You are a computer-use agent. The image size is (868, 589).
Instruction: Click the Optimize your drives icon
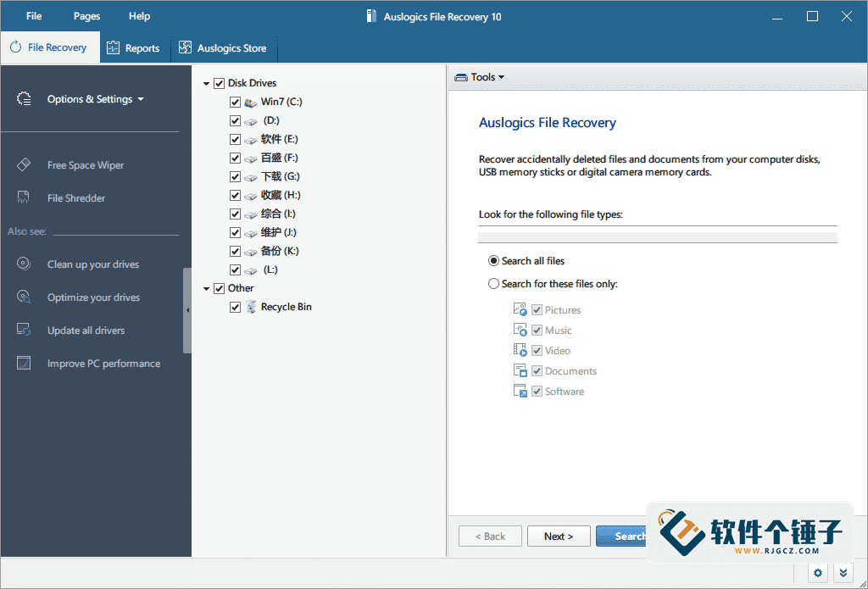click(x=23, y=297)
